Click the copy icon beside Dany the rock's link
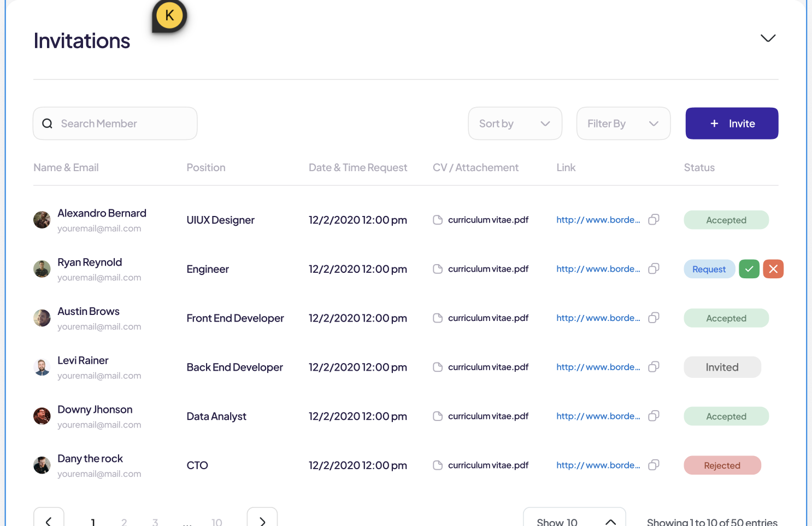 click(654, 465)
